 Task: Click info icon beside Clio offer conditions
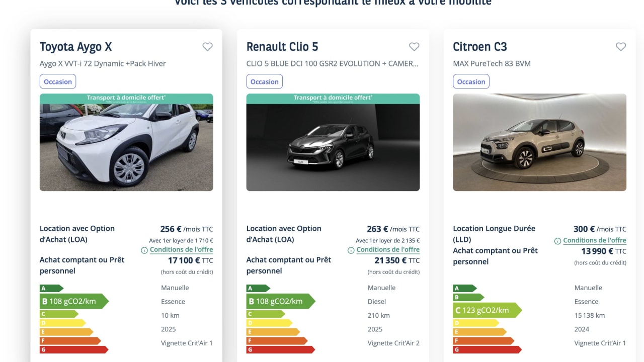tap(351, 250)
